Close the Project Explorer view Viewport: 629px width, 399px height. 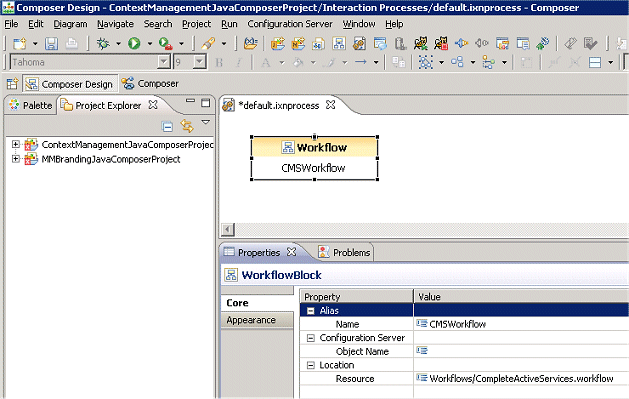(153, 105)
